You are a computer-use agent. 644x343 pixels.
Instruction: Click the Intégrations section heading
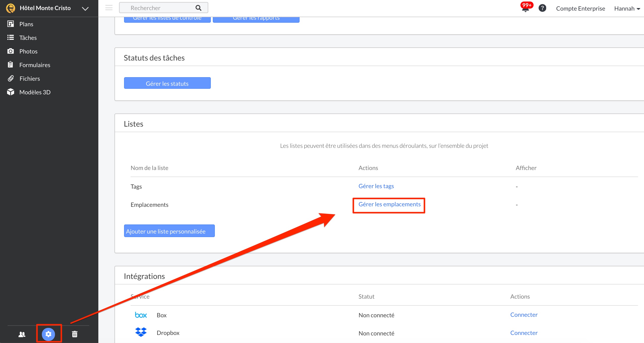(x=144, y=276)
